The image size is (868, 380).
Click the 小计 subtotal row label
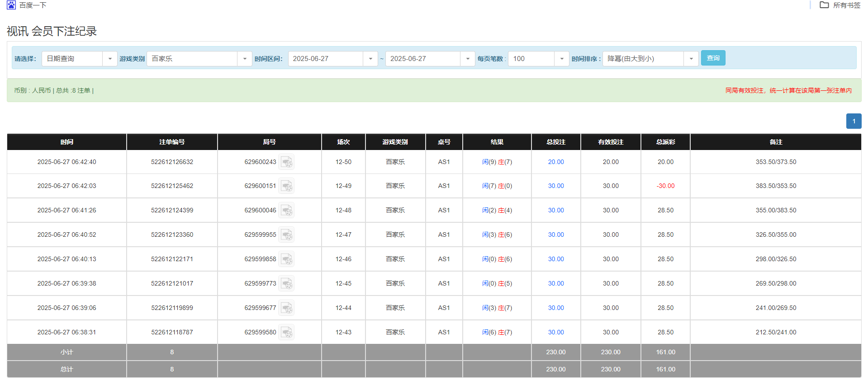click(66, 352)
